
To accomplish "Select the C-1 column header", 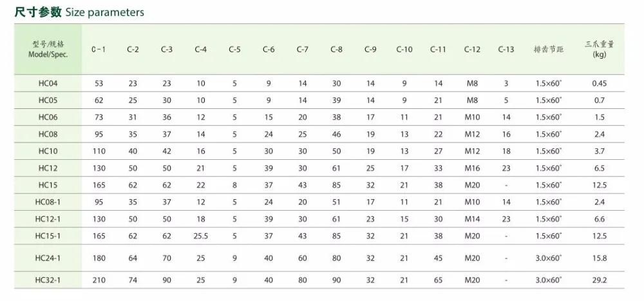I will 99,50.
